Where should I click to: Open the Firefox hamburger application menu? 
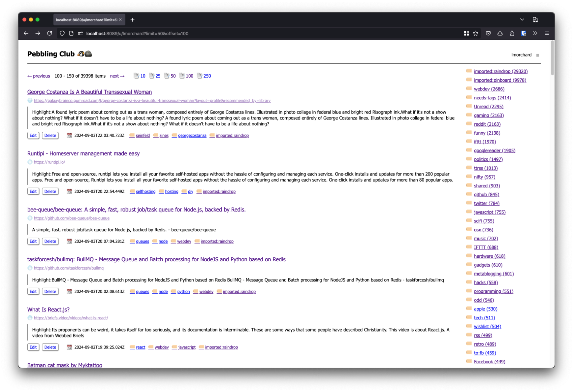[547, 33]
